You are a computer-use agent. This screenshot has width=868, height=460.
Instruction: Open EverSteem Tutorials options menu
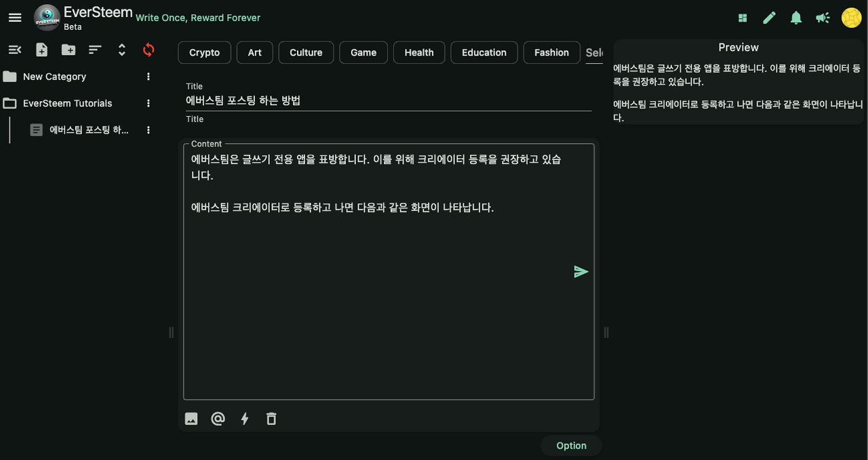click(149, 103)
